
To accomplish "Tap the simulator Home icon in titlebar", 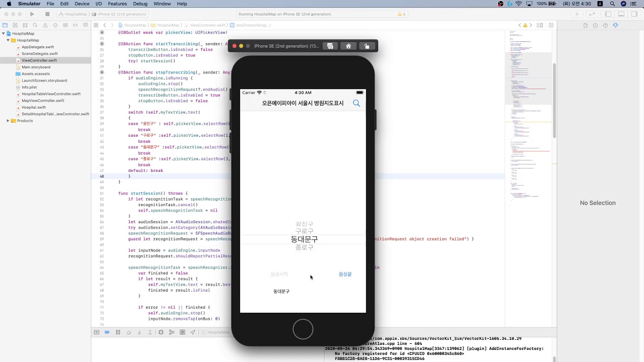I will 348,46.
